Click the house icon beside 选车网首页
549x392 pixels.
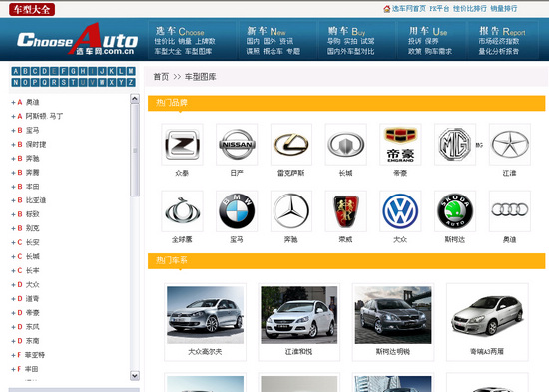[x=387, y=9]
